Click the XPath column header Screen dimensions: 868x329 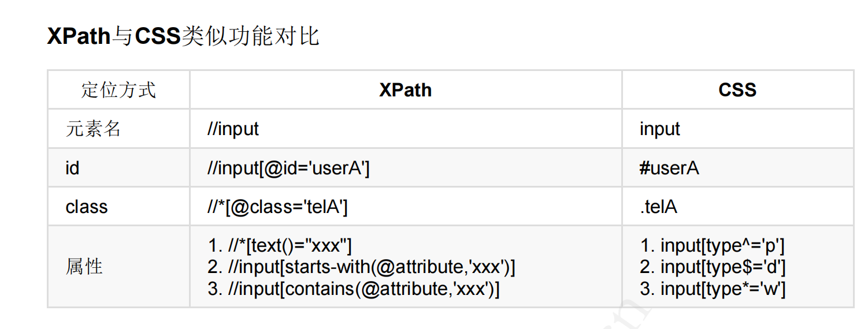tap(405, 90)
